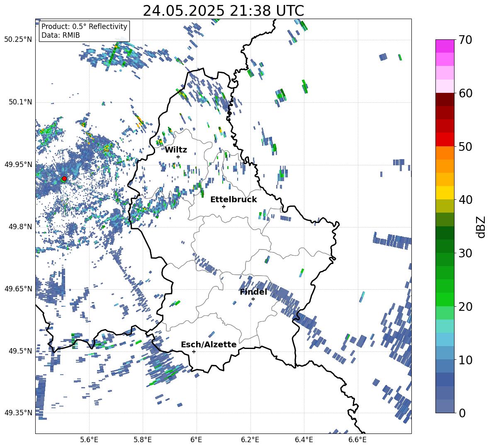491x448 pixels.
Task: Click the 70 label on the colorbar
Action: click(x=465, y=40)
